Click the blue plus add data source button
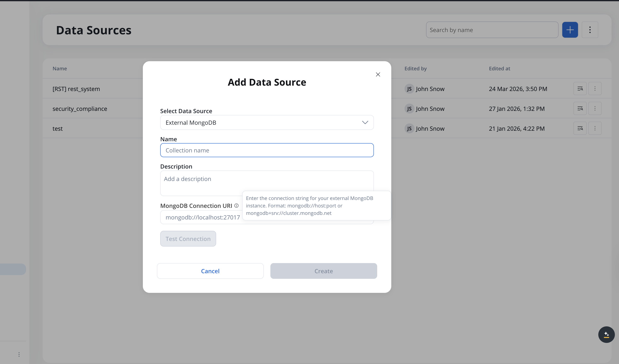Image resolution: width=619 pixels, height=364 pixels. [570, 30]
